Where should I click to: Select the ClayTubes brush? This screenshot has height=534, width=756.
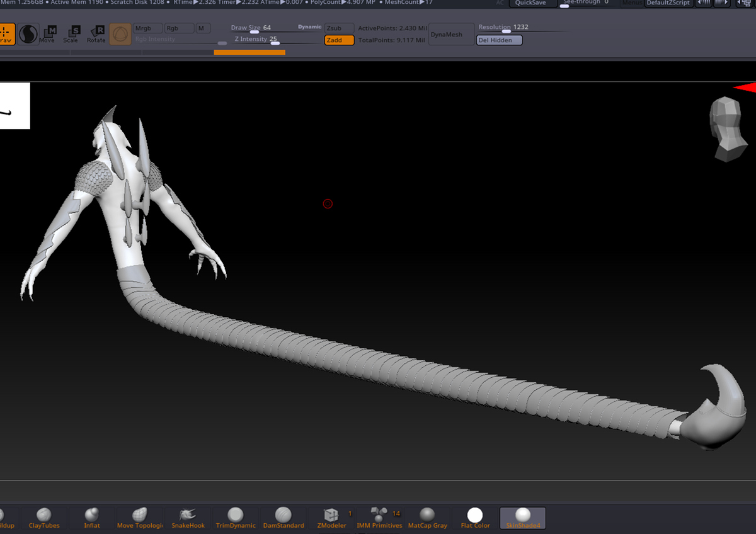[x=43, y=518]
